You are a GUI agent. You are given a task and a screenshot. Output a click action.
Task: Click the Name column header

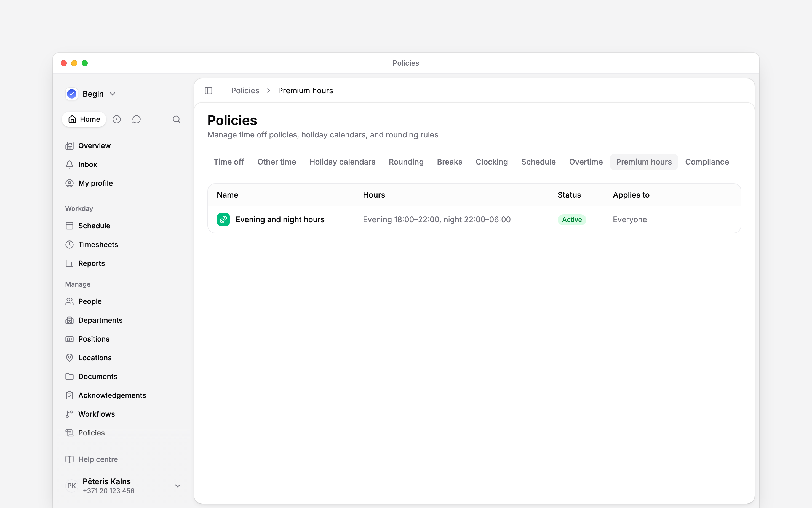pyautogui.click(x=228, y=195)
